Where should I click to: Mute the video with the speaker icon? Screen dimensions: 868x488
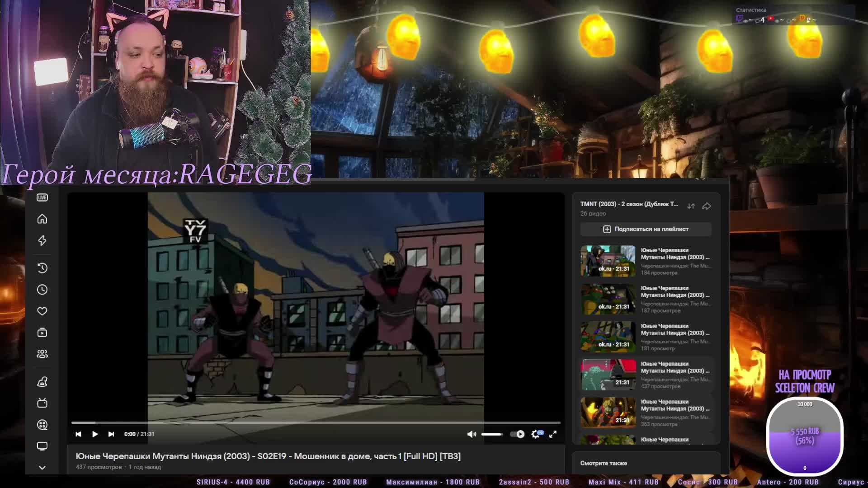pos(472,434)
